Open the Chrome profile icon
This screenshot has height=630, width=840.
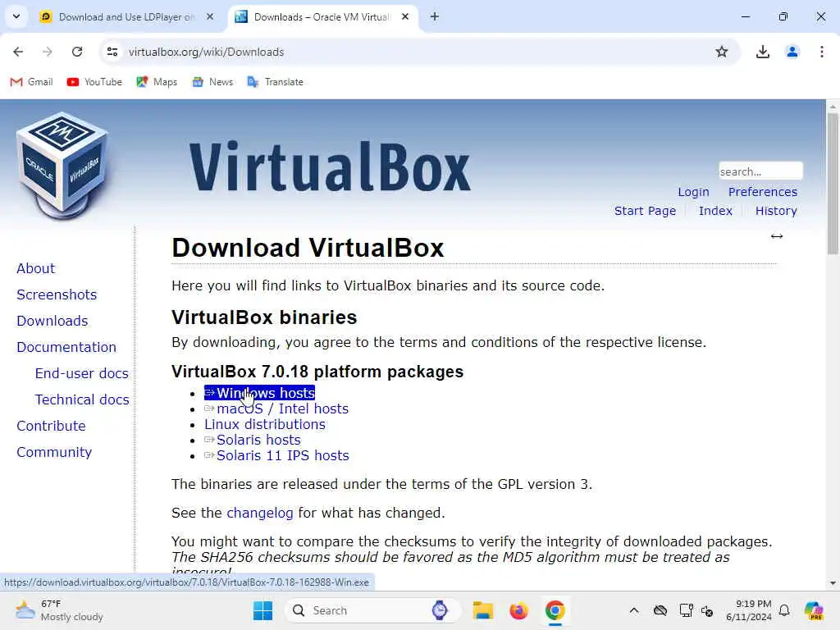pyautogui.click(x=792, y=52)
